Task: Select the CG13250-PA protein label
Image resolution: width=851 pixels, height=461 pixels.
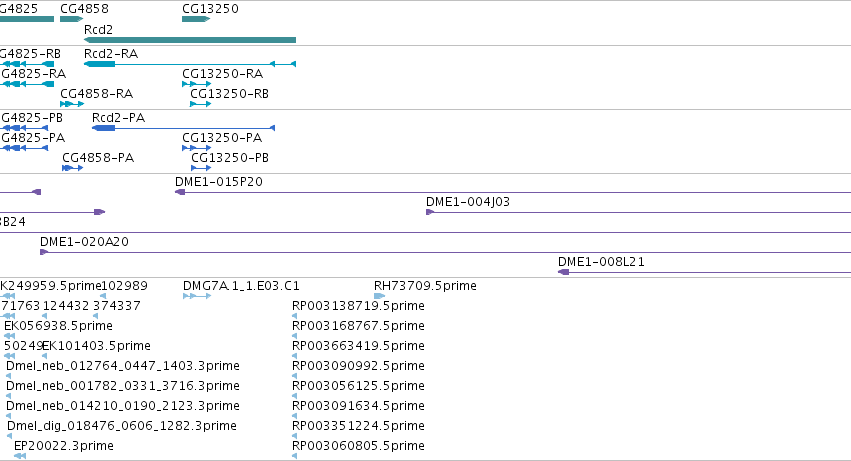Action: tap(222, 138)
